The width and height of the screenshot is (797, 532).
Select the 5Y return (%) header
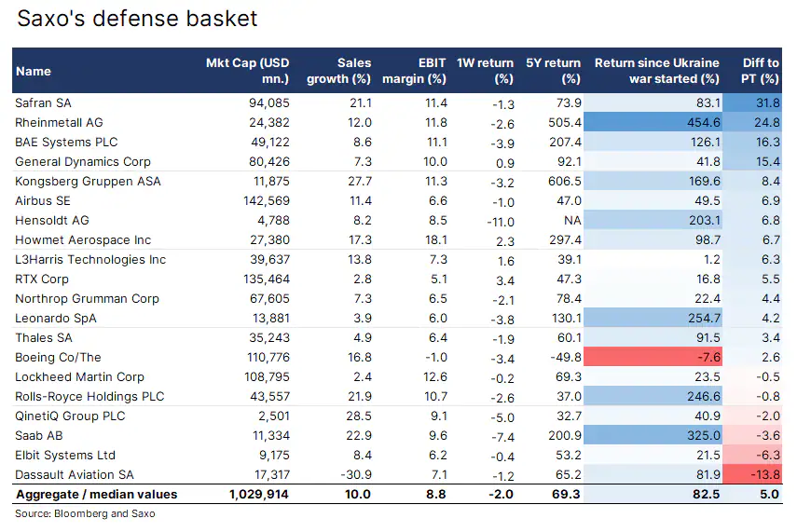click(x=554, y=71)
